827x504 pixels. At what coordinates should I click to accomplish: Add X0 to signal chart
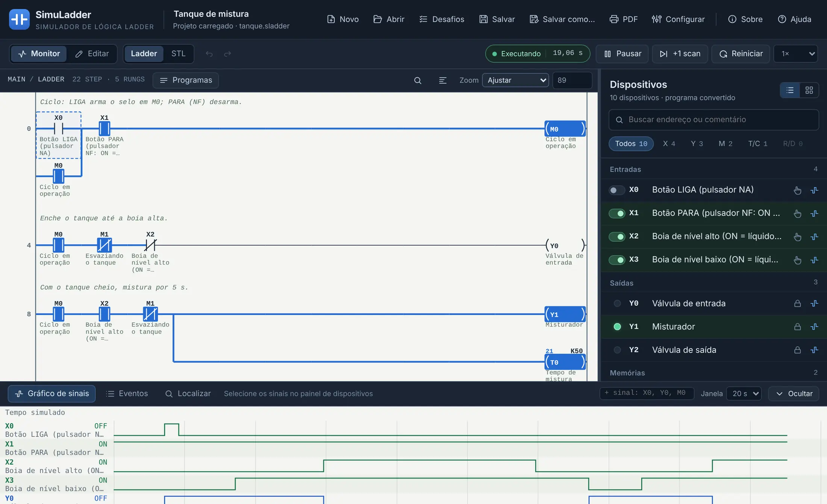[814, 190]
